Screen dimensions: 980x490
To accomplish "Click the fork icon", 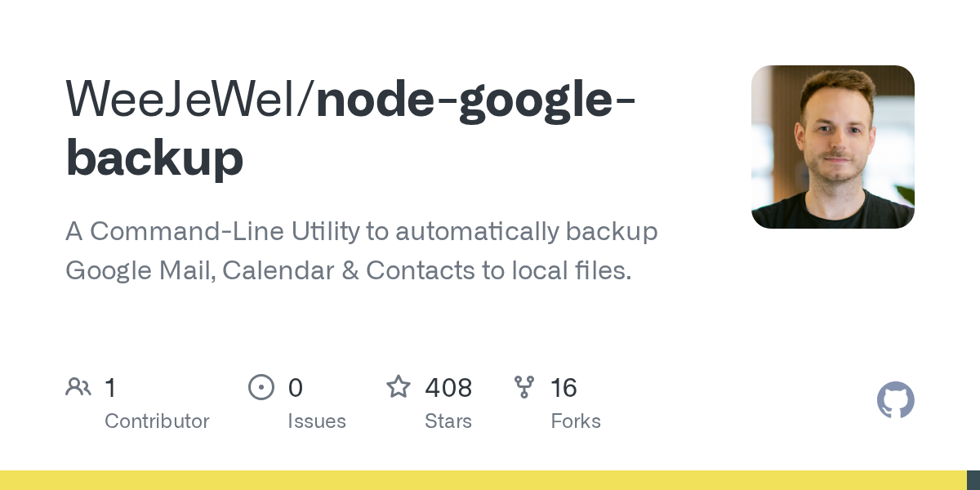I will click(x=524, y=387).
